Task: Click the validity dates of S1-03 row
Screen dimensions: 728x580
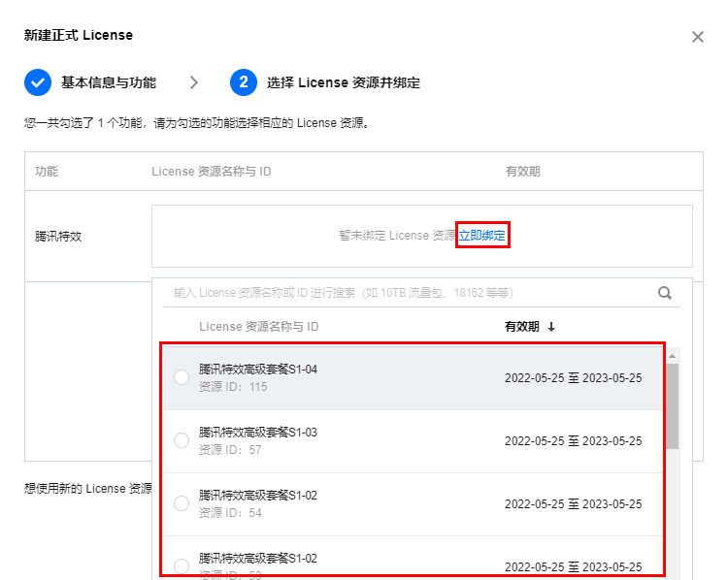Action: pyautogui.click(x=573, y=440)
